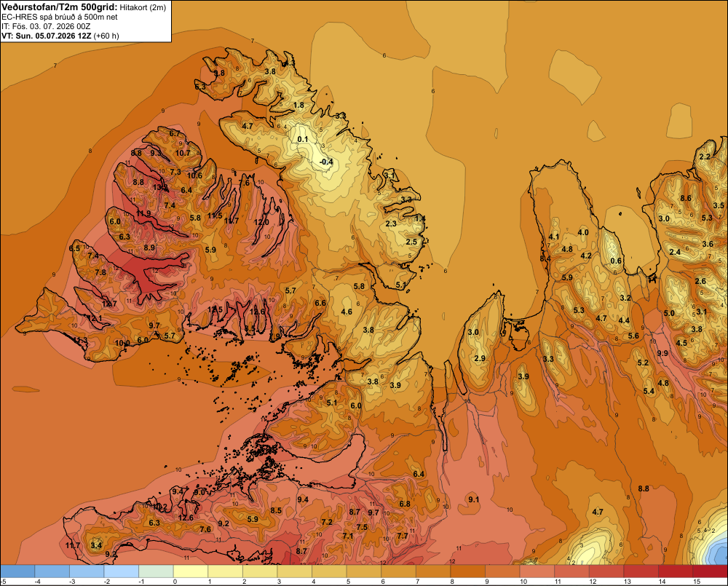Click the 12.6 label near Snæfellsnes coast
Screen dimensions: 728x586
click(x=185, y=518)
